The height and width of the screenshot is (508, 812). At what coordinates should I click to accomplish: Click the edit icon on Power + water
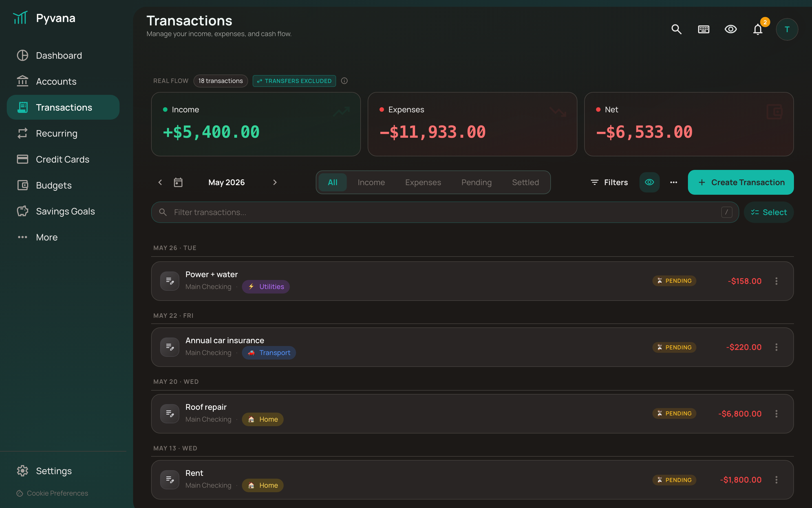coord(170,281)
